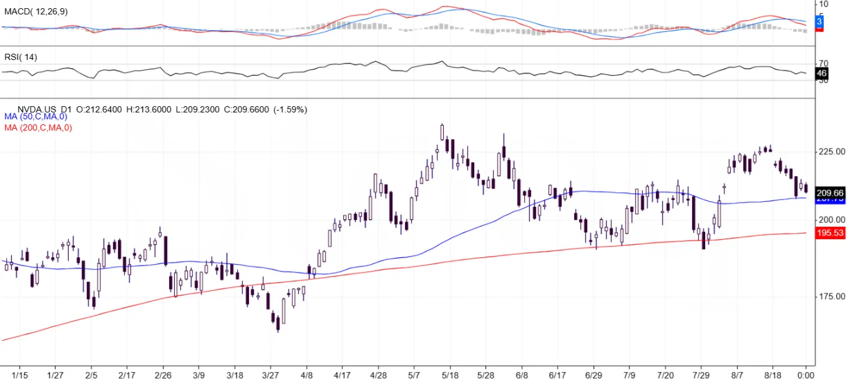Click the 225.00 price axis label
The image size is (868, 384).
(x=832, y=152)
